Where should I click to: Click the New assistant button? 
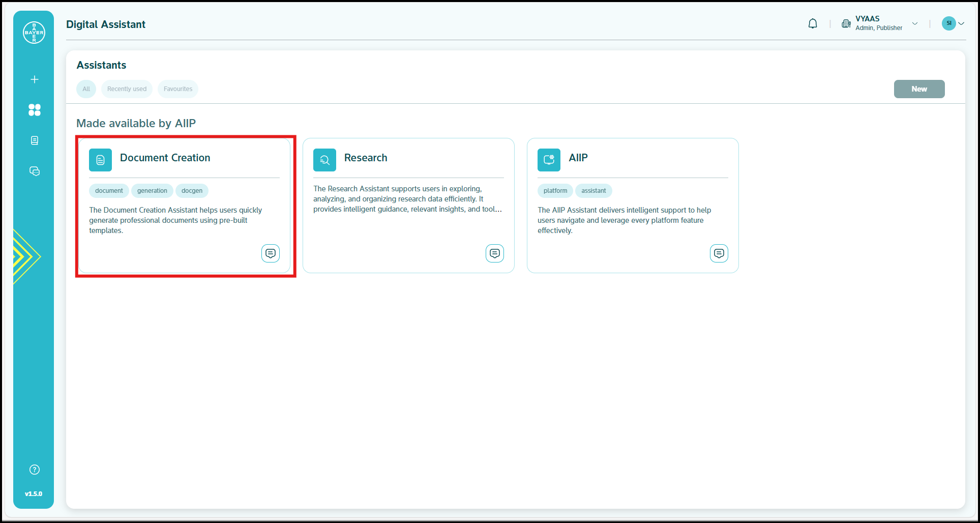(919, 89)
